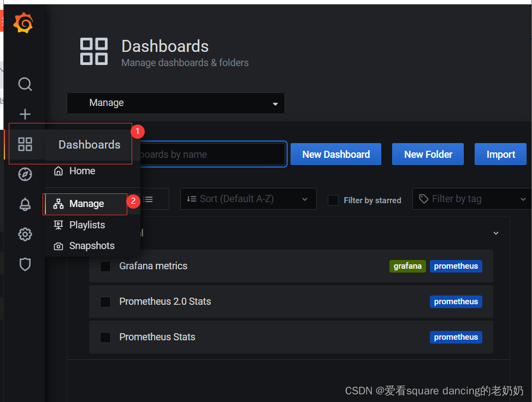Click the Import button
The height and width of the screenshot is (402, 532).
click(x=500, y=155)
